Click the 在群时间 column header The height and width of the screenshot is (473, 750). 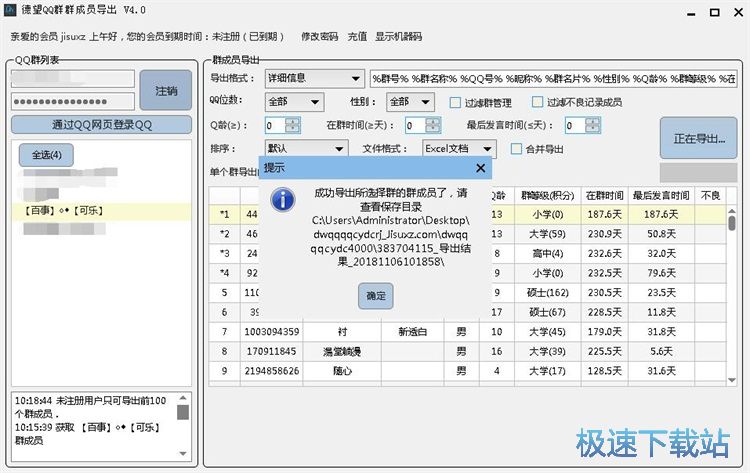[605, 196]
